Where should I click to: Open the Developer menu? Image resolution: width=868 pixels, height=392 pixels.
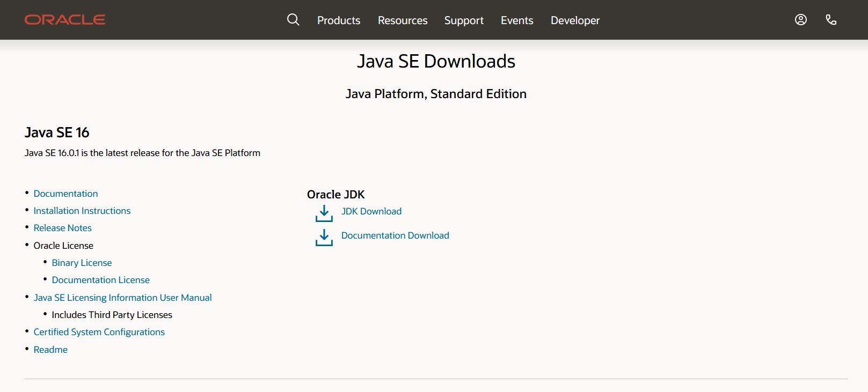(x=575, y=20)
